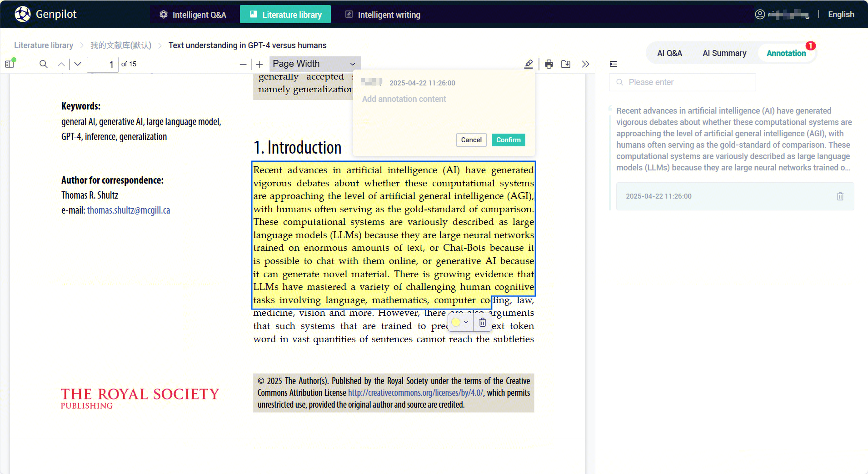Confirm the annotation content
The image size is (868, 474).
508,140
